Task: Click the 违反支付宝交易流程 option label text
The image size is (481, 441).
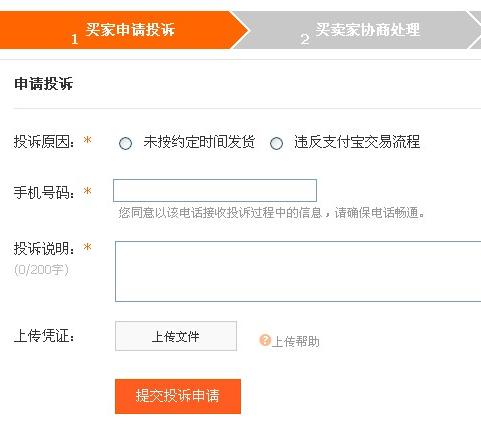Action: [357, 142]
